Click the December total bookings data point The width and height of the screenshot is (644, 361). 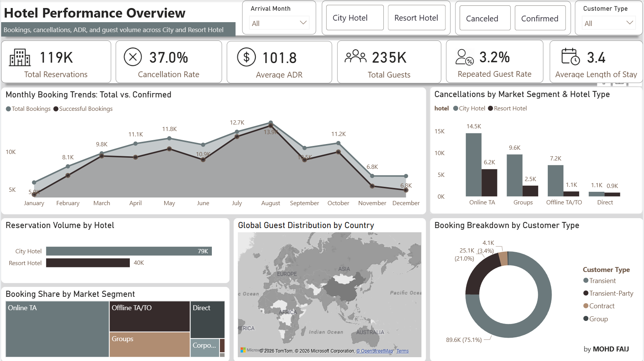point(406,176)
